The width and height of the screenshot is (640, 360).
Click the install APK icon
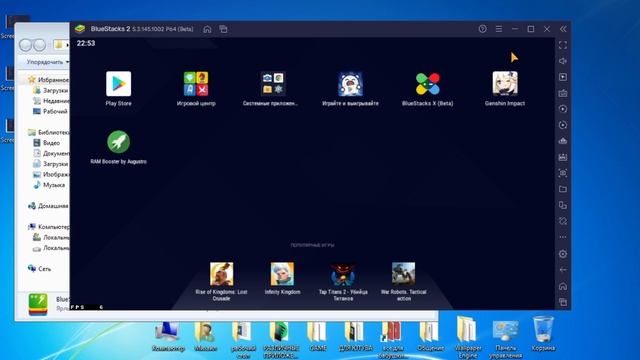tap(563, 157)
